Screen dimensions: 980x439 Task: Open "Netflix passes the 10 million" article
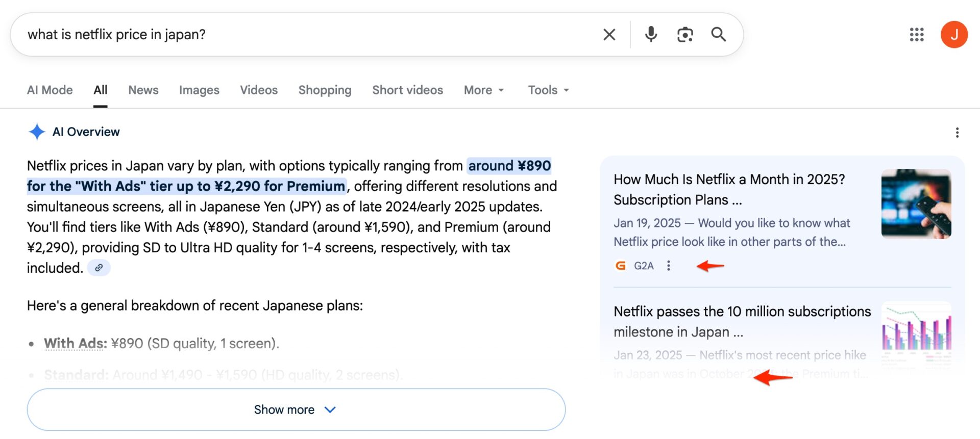pyautogui.click(x=742, y=322)
